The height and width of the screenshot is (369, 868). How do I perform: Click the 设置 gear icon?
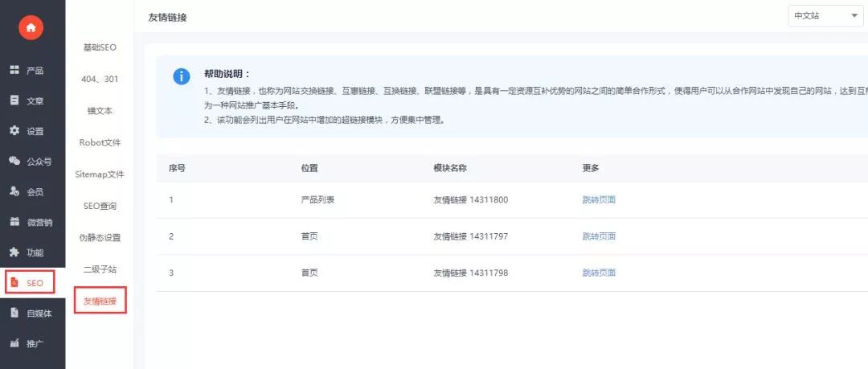pos(15,131)
